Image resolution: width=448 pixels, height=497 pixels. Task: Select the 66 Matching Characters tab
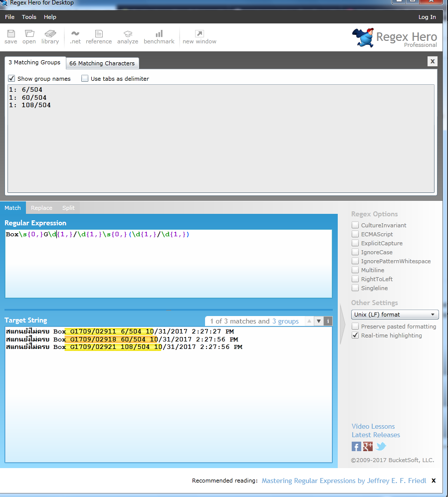point(102,63)
